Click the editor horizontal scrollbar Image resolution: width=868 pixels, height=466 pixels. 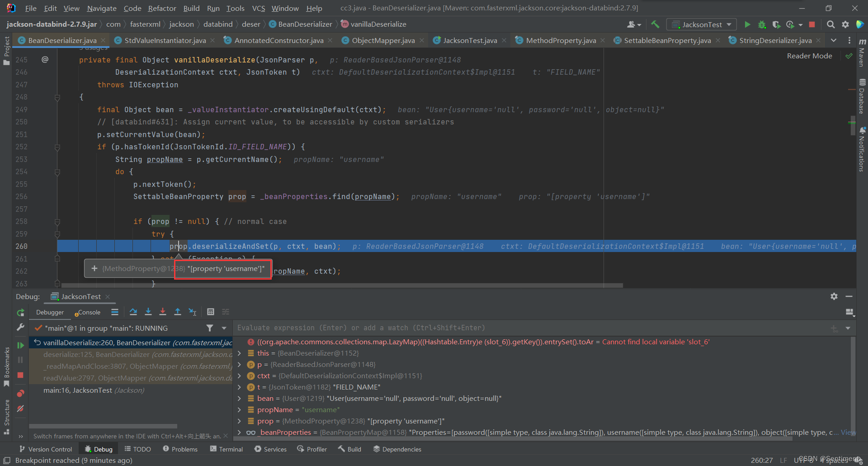pyautogui.click(x=342, y=285)
